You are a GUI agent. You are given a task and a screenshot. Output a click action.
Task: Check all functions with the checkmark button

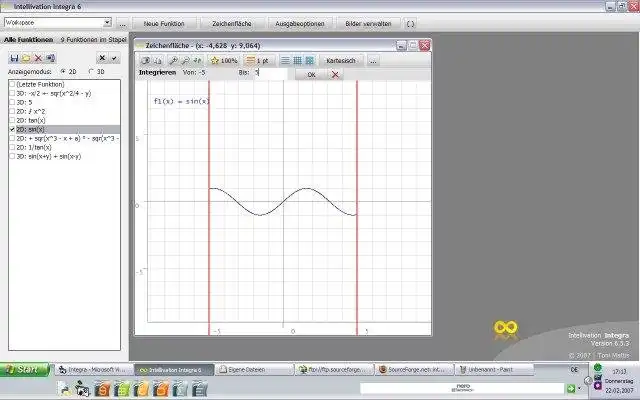pos(114,58)
